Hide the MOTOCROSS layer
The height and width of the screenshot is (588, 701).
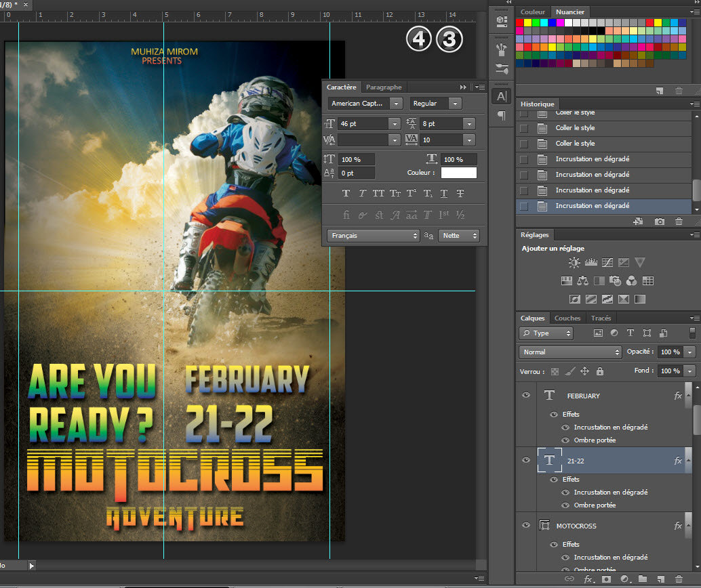click(x=526, y=526)
